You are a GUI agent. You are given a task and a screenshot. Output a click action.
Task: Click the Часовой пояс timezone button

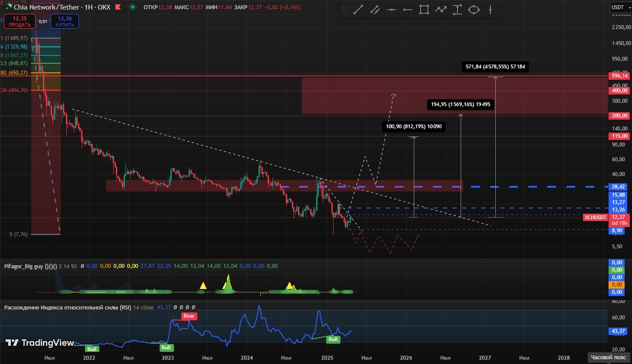click(x=609, y=357)
